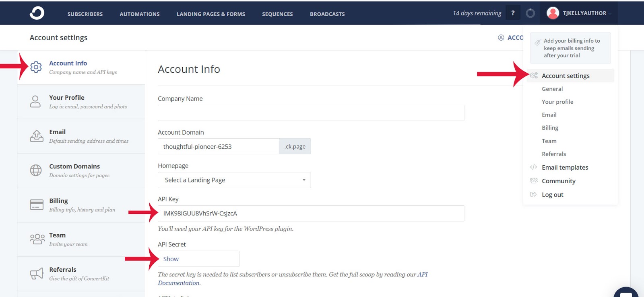The image size is (644, 297).
Task: Click the Log out arrow icon
Action: click(534, 195)
